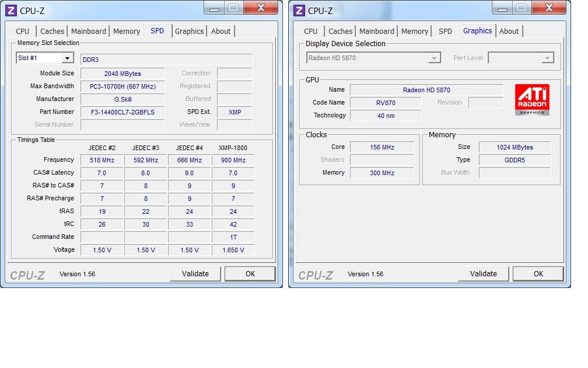Select Graphics tab in right window

[x=477, y=31]
